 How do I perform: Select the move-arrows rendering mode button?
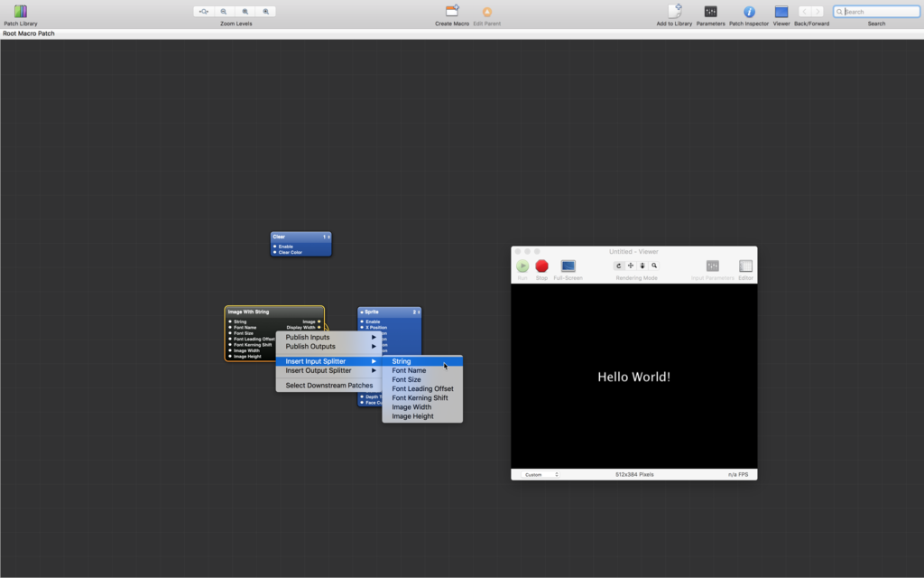pyautogui.click(x=631, y=266)
